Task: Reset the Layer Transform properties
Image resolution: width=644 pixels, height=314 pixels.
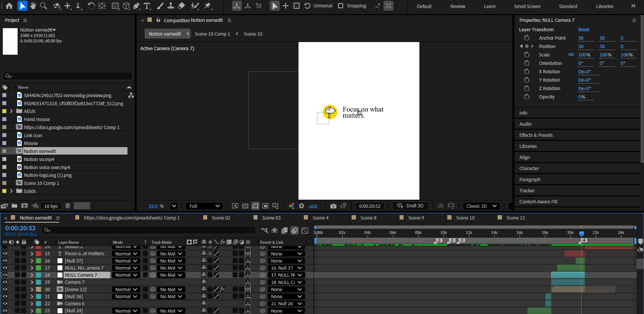Action: click(584, 30)
